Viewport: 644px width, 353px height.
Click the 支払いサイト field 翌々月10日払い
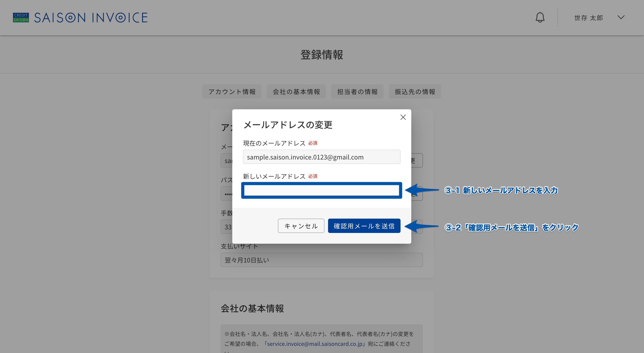(x=322, y=260)
